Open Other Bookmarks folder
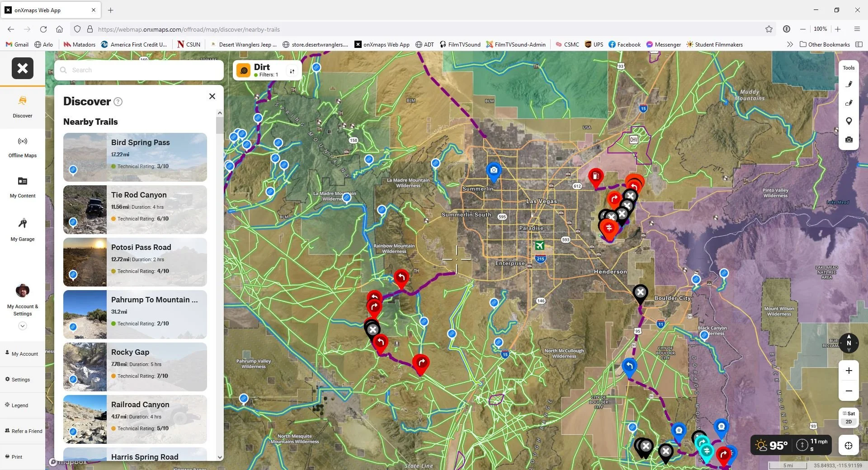Viewport: 868px width, 470px height. point(825,44)
